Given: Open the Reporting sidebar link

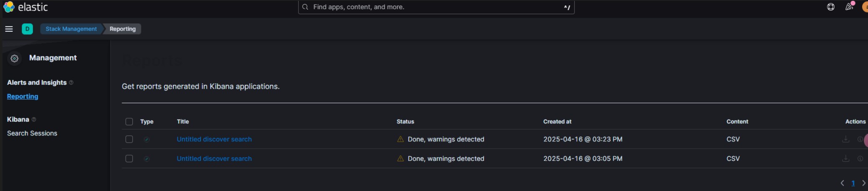Looking at the screenshot, I should (23, 96).
